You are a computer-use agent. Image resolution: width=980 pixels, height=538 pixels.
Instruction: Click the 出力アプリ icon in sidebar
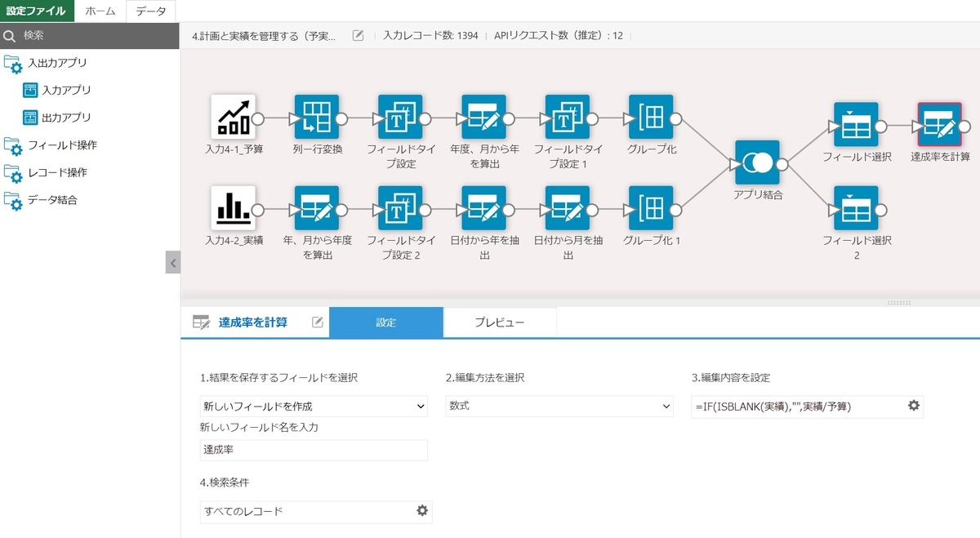tap(30, 118)
